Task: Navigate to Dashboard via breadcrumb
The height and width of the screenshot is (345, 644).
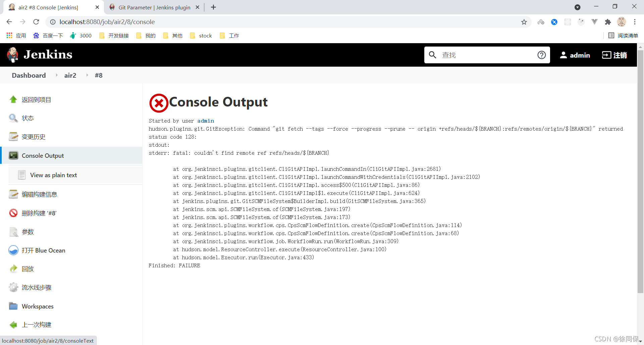Action: coord(29,75)
